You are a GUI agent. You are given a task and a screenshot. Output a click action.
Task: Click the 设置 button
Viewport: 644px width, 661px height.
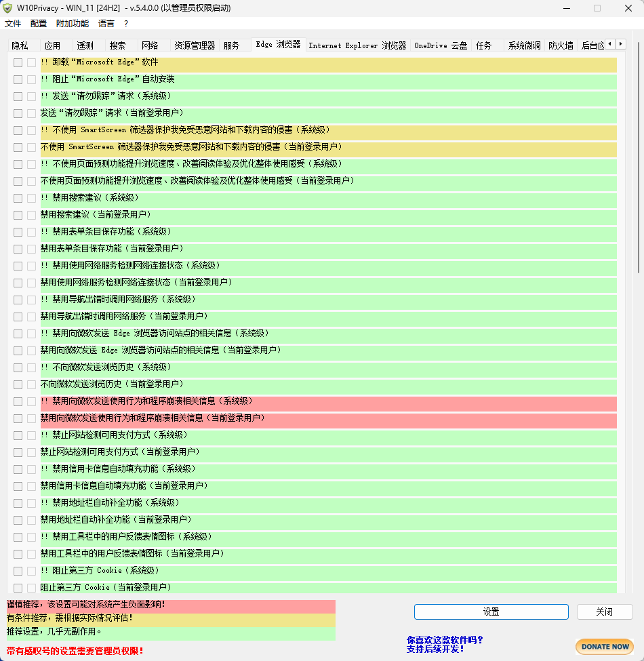(x=491, y=612)
